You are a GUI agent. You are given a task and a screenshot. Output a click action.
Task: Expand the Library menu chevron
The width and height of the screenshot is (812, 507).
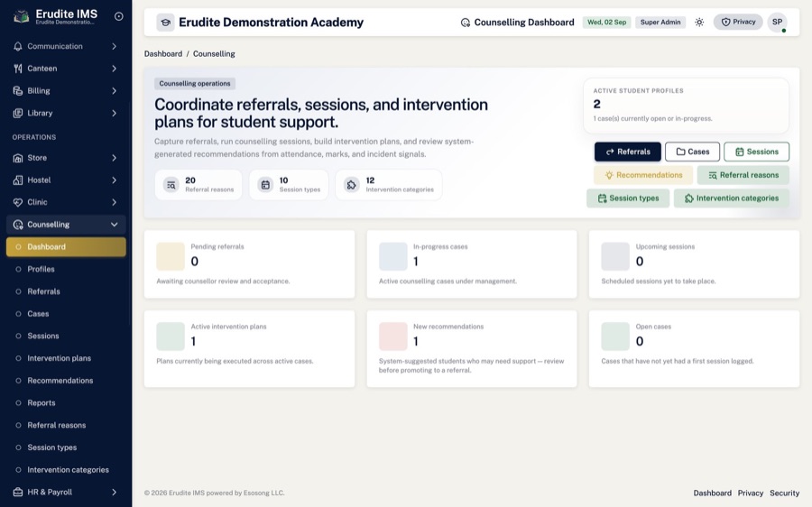coord(114,113)
